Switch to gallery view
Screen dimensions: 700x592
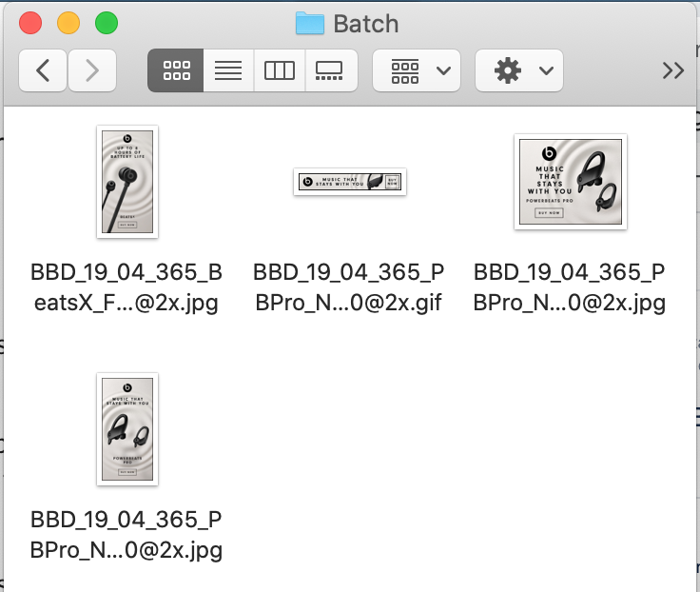330,70
